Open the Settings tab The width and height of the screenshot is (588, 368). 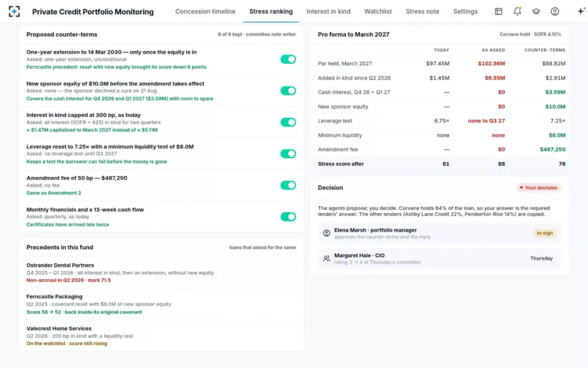click(465, 11)
